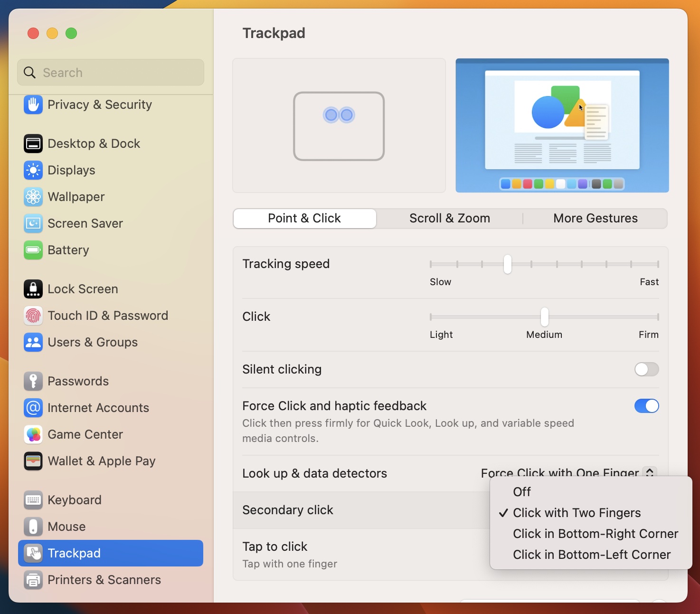
Task: Select Off in secondary click menu
Action: (x=521, y=492)
